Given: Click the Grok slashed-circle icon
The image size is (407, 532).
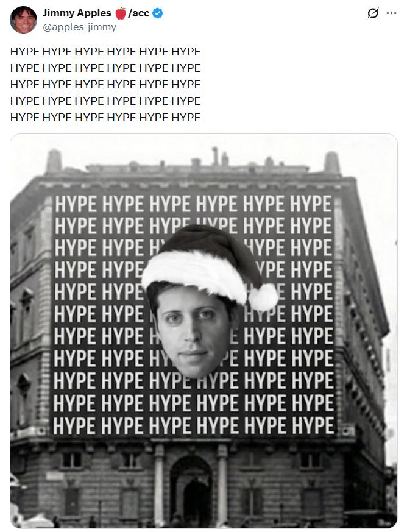Looking at the screenshot, I should coord(373,13).
